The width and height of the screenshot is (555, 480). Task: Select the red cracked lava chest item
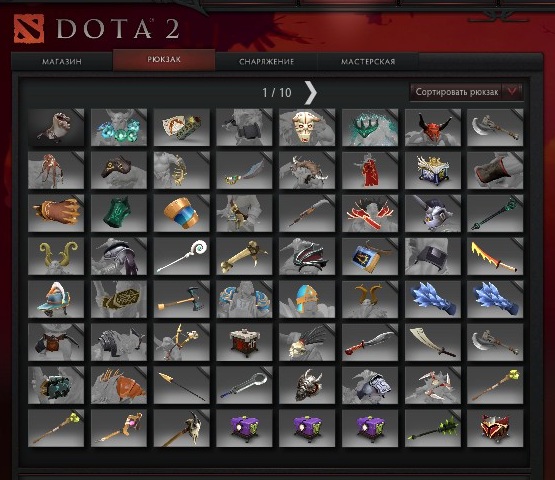(495, 428)
